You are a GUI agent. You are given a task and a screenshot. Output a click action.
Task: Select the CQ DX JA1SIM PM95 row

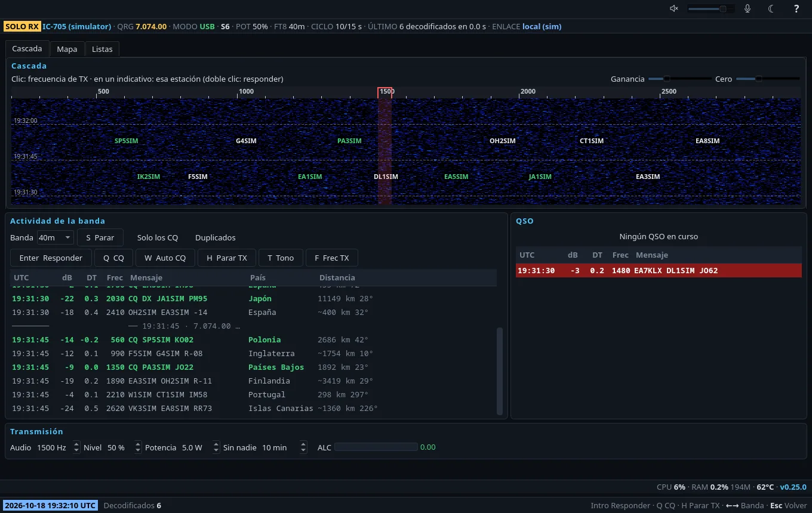(x=253, y=299)
